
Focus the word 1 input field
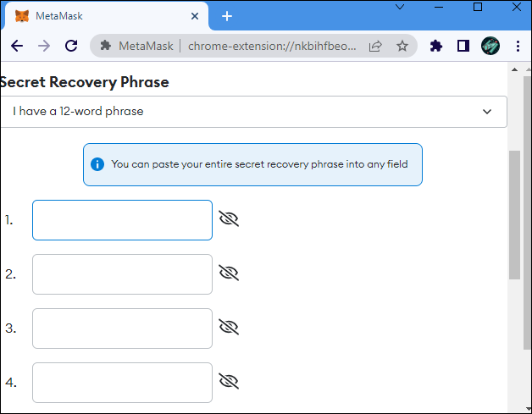pos(122,220)
